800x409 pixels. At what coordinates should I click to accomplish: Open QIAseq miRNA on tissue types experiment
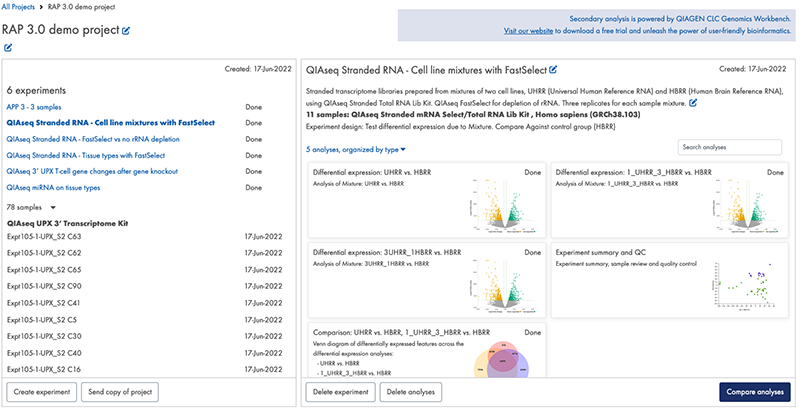pos(54,188)
